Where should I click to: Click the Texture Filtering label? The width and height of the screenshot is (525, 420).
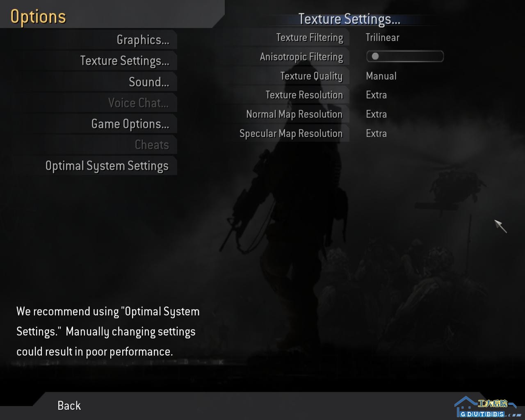[x=309, y=38]
